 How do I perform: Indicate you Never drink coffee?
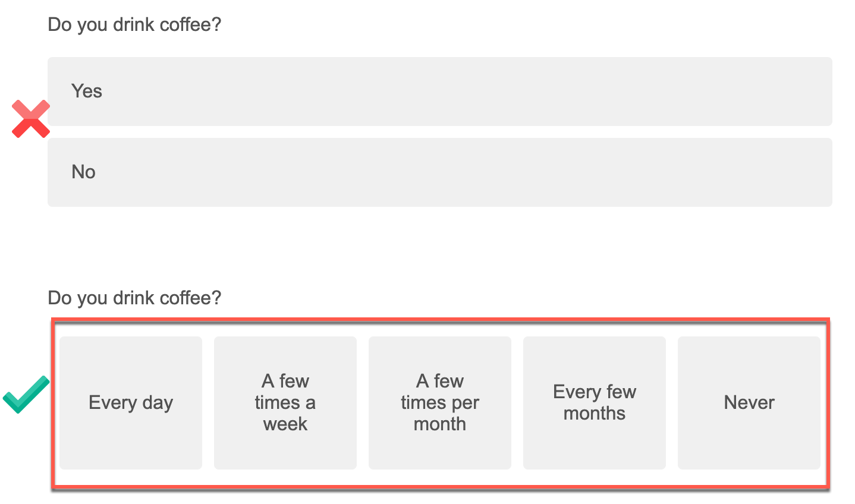749,403
